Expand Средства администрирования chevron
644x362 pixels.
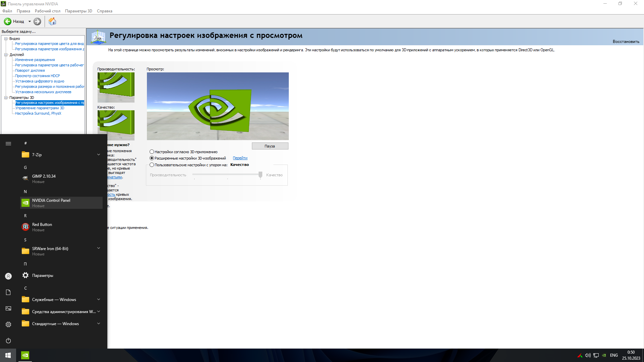tap(99, 311)
